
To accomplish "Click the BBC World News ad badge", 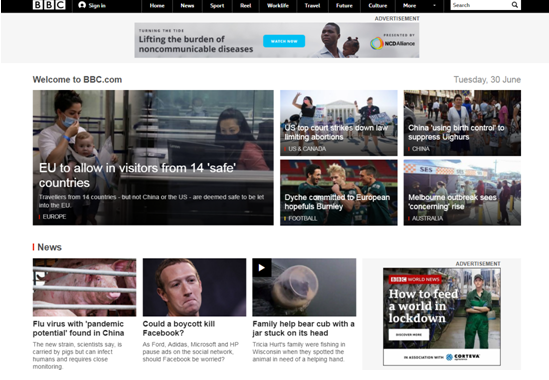I will pyautogui.click(x=415, y=279).
